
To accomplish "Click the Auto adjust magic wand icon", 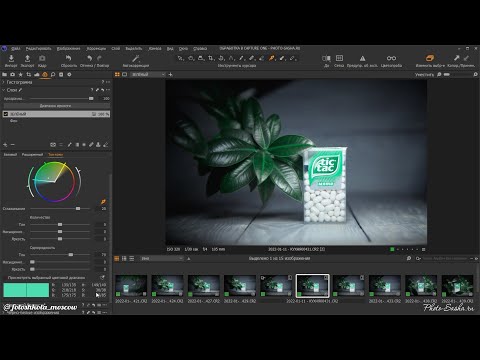I will click(x=136, y=59).
